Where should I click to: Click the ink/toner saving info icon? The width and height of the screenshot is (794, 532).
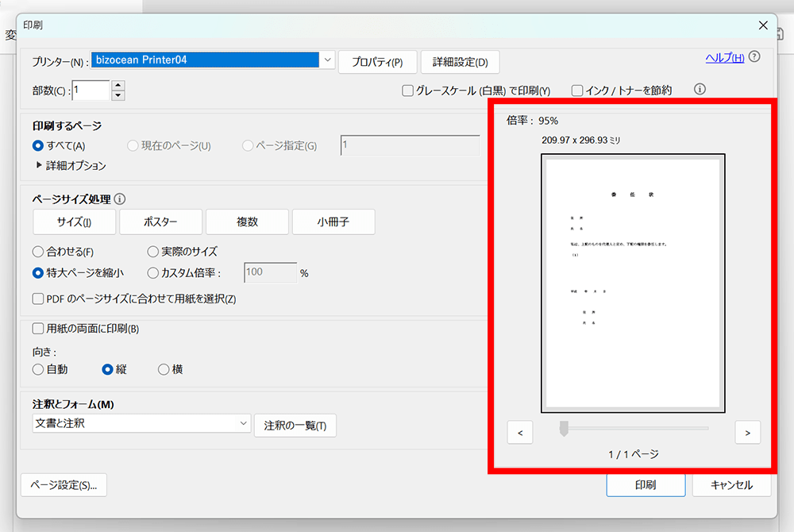tap(700, 90)
